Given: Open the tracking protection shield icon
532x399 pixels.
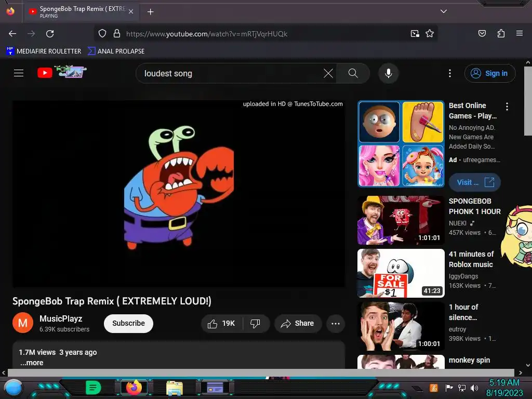Looking at the screenshot, I should (x=102, y=34).
